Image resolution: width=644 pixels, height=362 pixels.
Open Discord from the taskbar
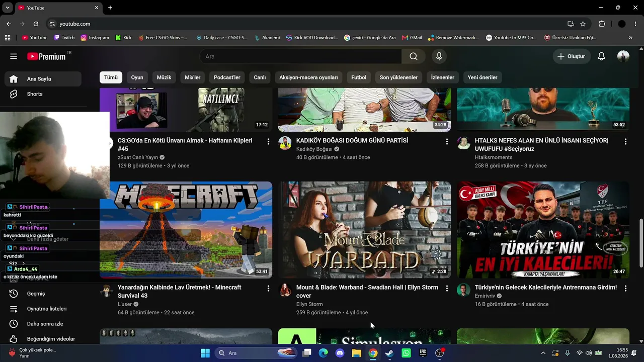(340, 353)
